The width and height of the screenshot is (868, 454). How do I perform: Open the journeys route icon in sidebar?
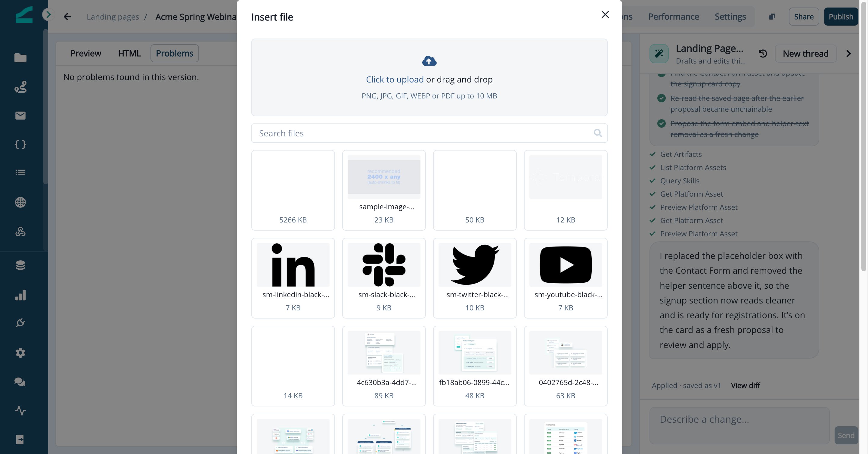pyautogui.click(x=20, y=87)
